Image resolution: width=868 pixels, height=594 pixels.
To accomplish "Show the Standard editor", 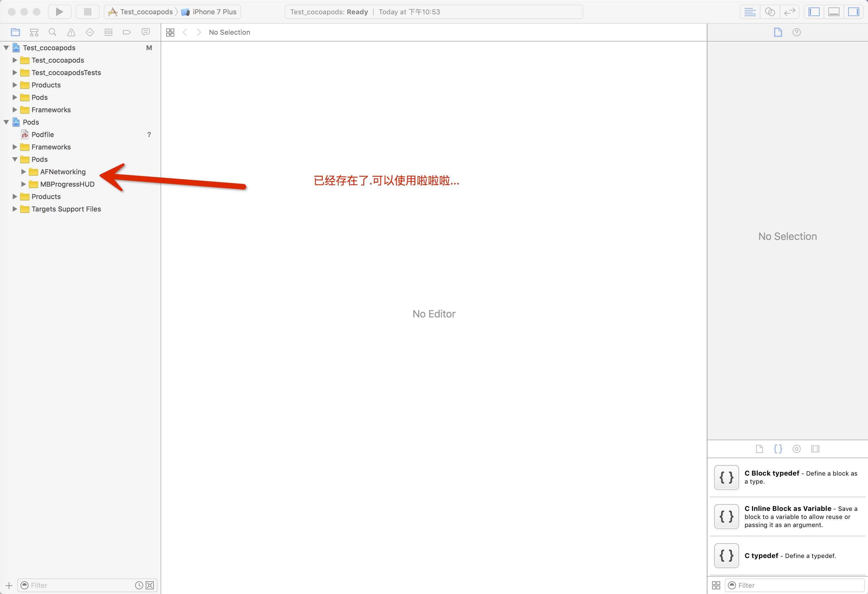I will coord(750,11).
